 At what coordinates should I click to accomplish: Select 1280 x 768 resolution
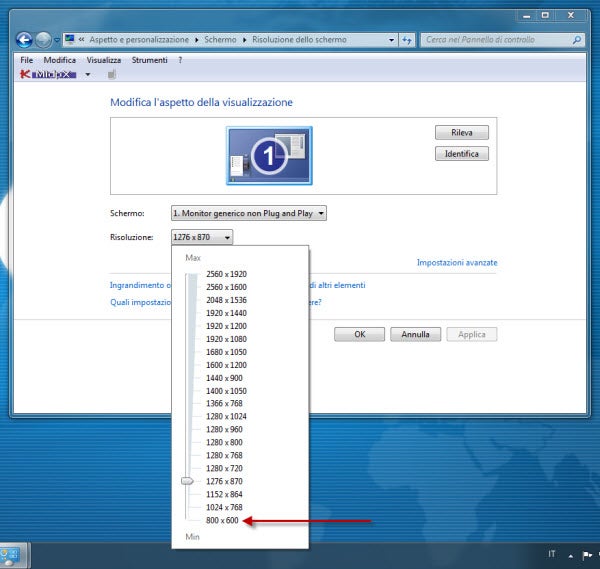(x=224, y=455)
